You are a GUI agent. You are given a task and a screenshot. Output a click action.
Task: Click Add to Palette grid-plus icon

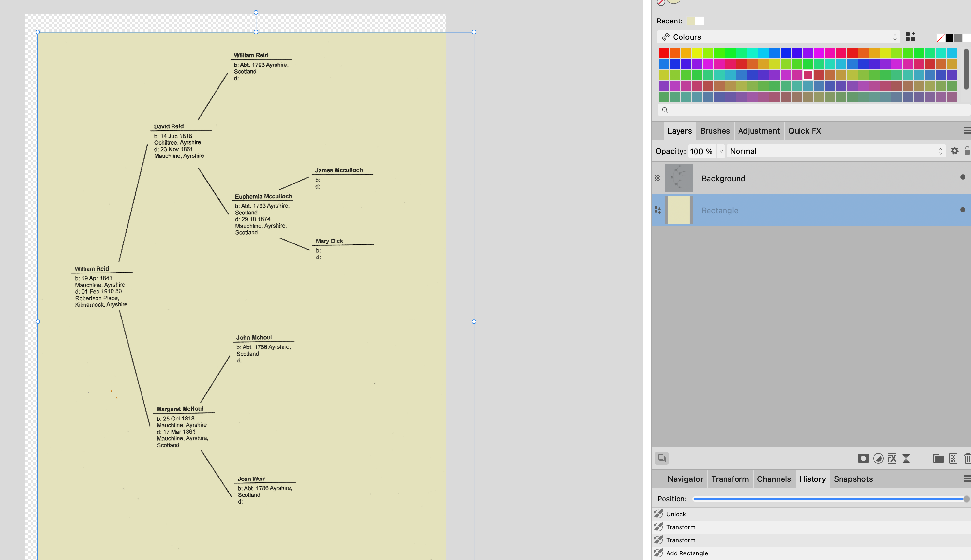click(x=910, y=37)
